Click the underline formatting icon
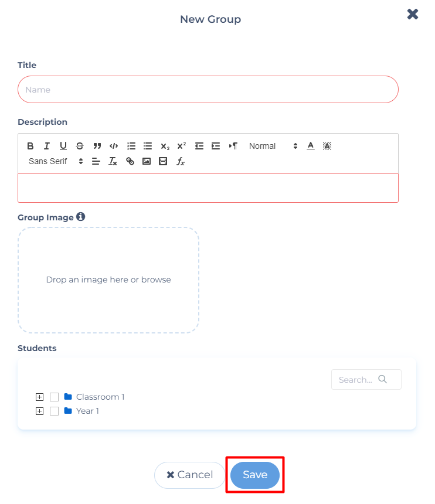Screen dimensions: 435x504 point(63,146)
